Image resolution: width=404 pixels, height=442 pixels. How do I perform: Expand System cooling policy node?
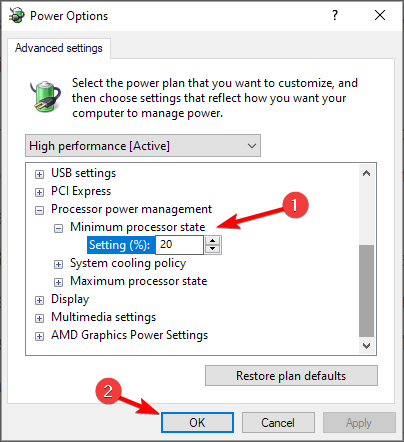58,264
